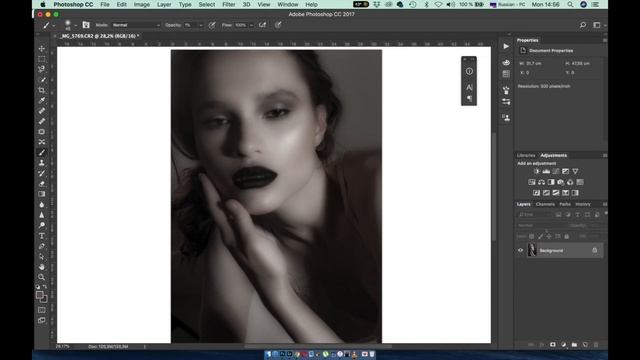
Task: Select the Eyedropper tool
Action: [x=42, y=100]
